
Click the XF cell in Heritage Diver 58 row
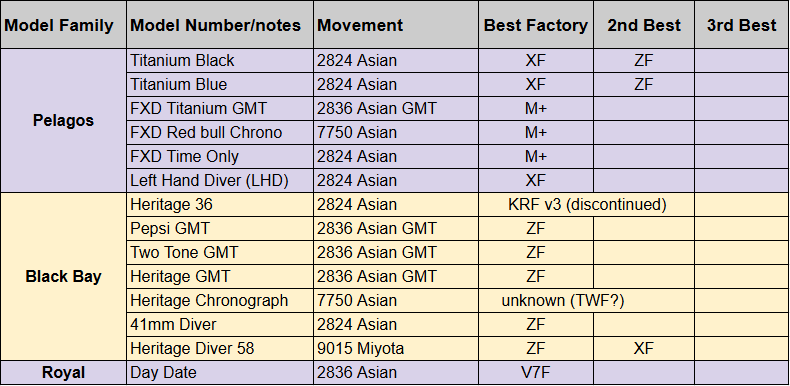[644, 349]
